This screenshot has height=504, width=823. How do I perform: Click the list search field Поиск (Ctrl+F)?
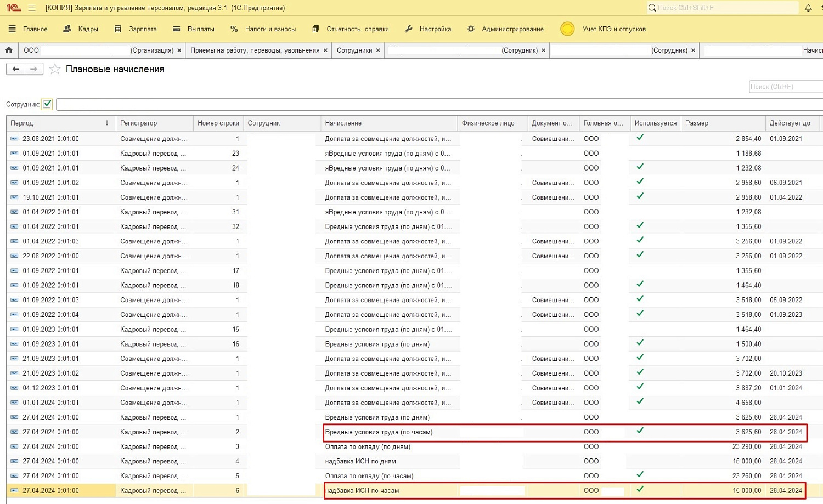(785, 87)
